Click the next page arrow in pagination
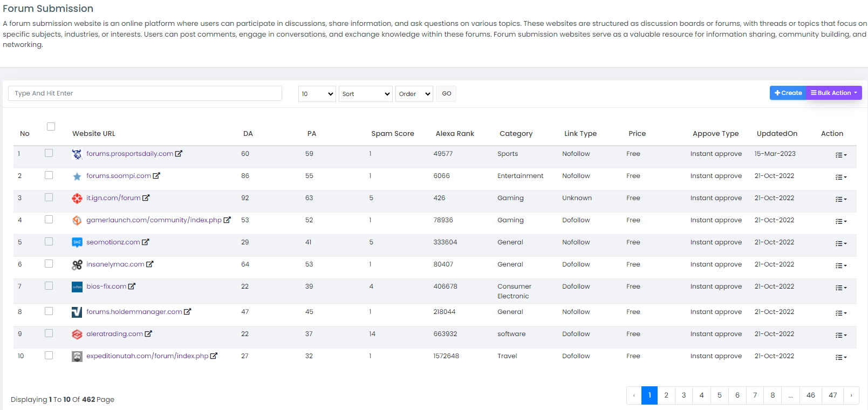 851,395
